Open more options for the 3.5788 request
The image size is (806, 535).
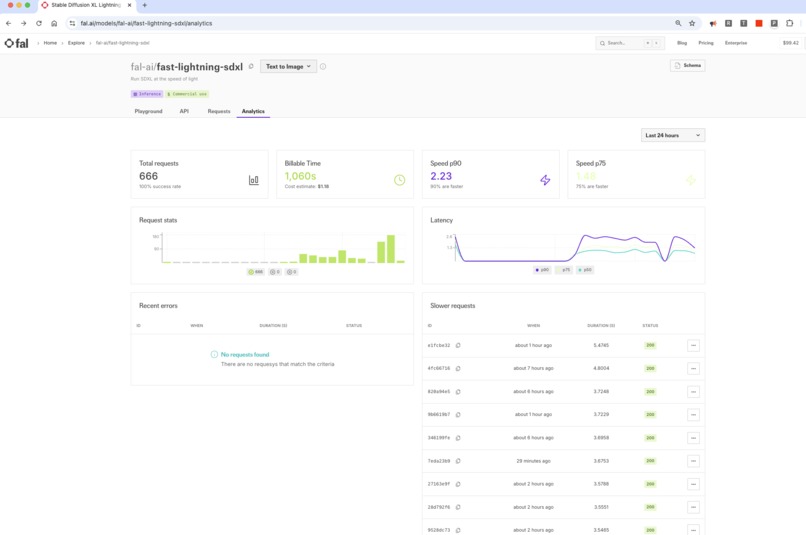(693, 484)
